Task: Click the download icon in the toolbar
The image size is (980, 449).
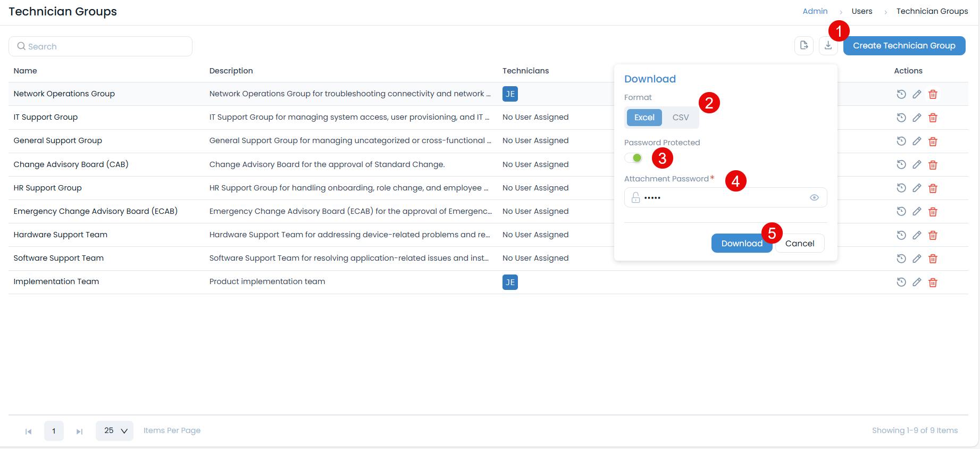Action: point(828,46)
